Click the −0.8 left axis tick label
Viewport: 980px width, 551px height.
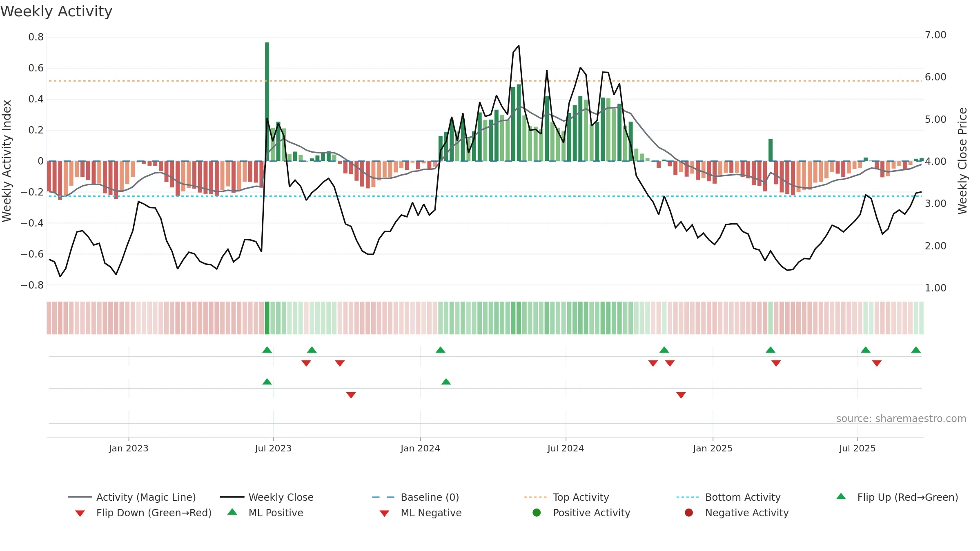[x=32, y=285]
